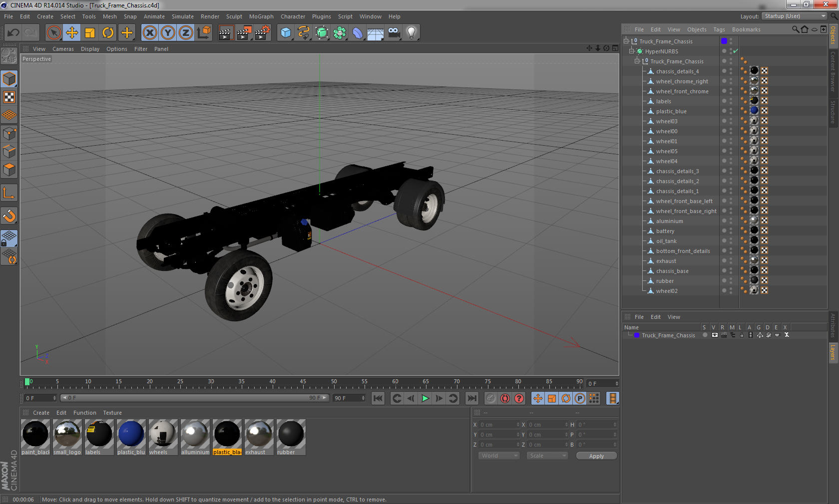Image resolution: width=839 pixels, height=504 pixels.
Task: Switch the coordinate system icon
Action: point(204,33)
